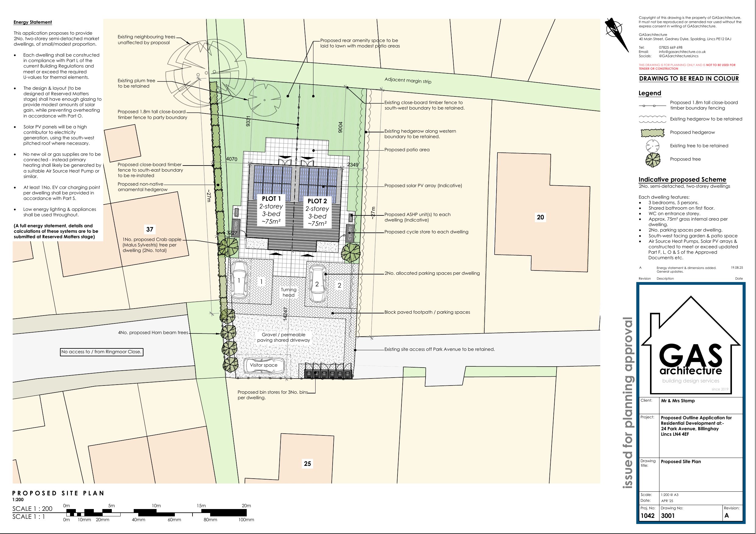The height and width of the screenshot is (534, 756).
Task: Click the Energy Statement heading
Action: 33,23
